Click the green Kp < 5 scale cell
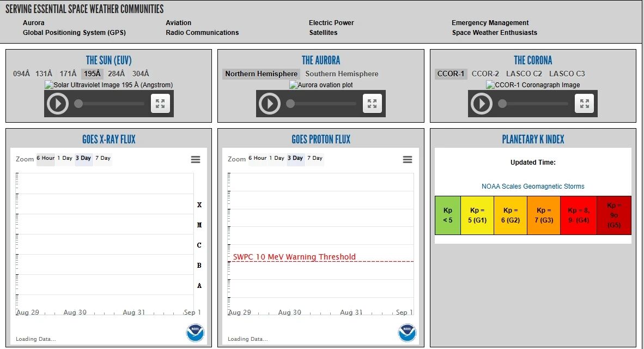The image size is (644, 349). pos(448,215)
